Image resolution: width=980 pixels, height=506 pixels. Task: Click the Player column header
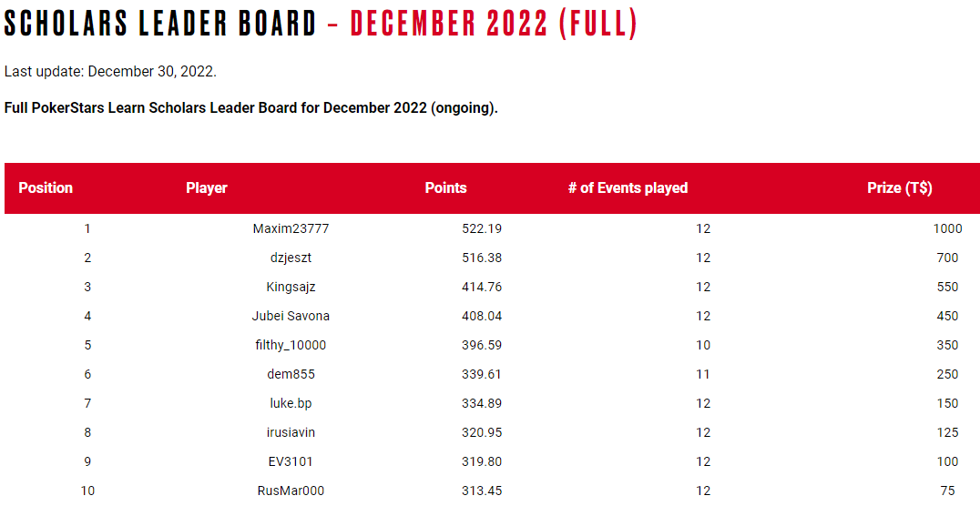click(206, 188)
